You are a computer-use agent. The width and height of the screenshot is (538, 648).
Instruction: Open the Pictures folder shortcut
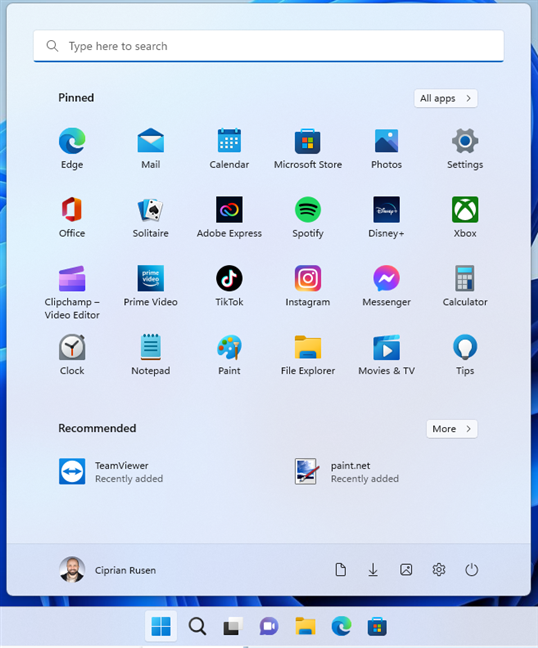(406, 569)
